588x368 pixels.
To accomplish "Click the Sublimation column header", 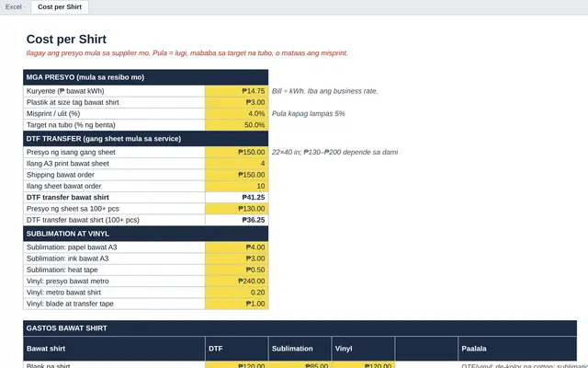I will [x=300, y=349].
